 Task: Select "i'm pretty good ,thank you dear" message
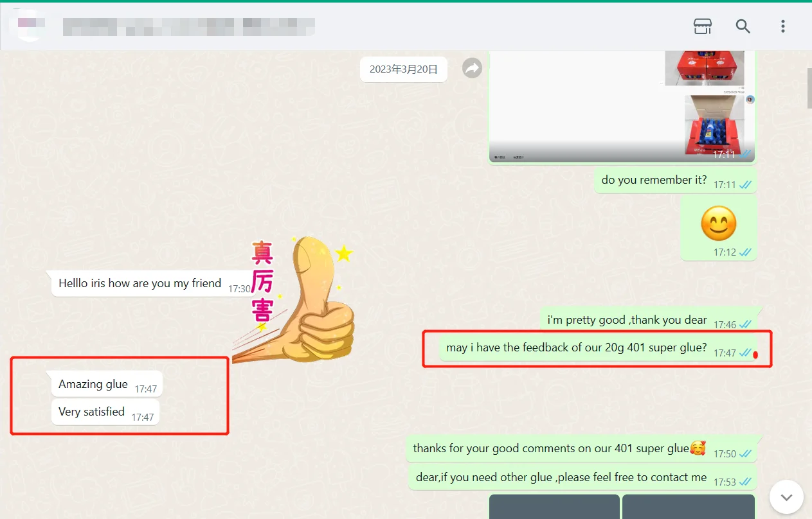(648, 320)
